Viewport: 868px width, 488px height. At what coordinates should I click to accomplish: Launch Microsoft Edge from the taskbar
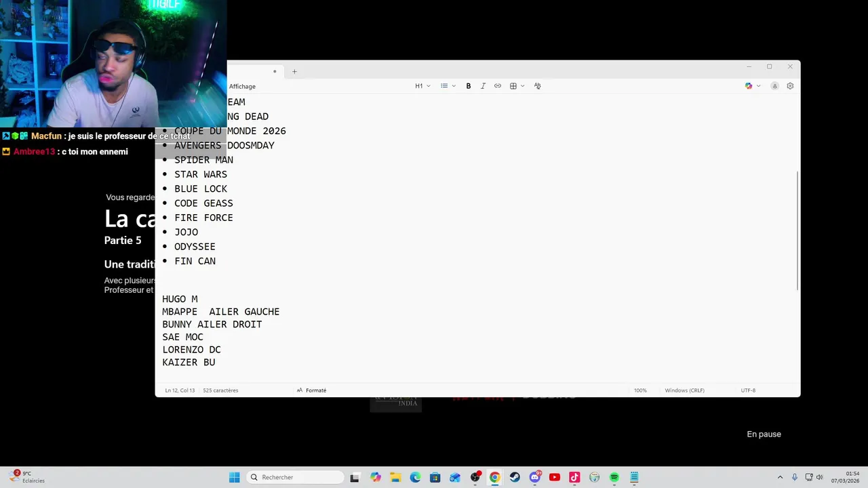click(415, 477)
